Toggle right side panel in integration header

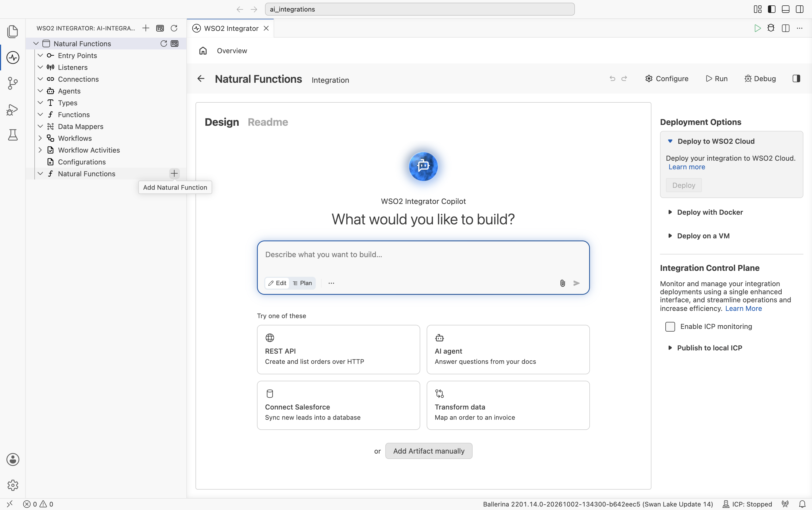tap(796, 78)
